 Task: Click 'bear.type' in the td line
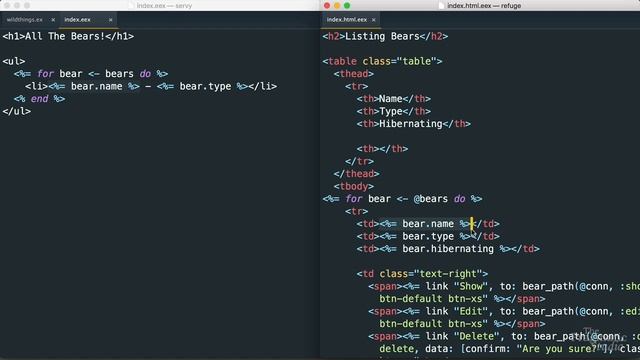click(428, 236)
